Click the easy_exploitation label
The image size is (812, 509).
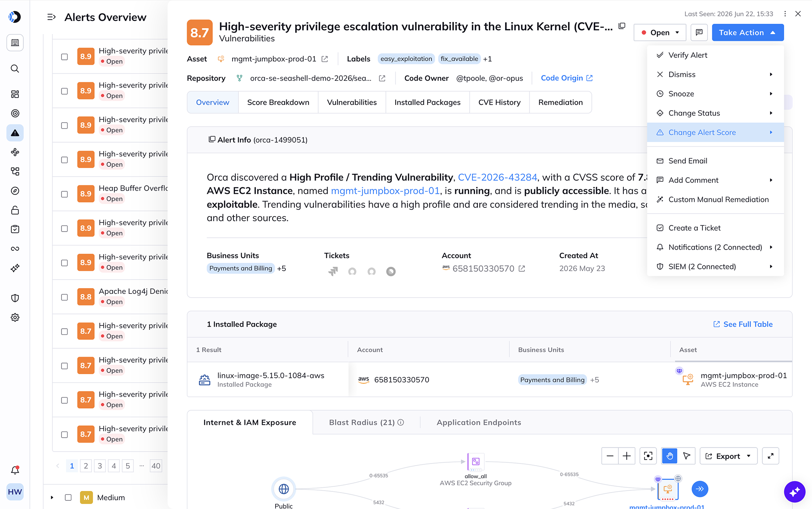(x=406, y=59)
